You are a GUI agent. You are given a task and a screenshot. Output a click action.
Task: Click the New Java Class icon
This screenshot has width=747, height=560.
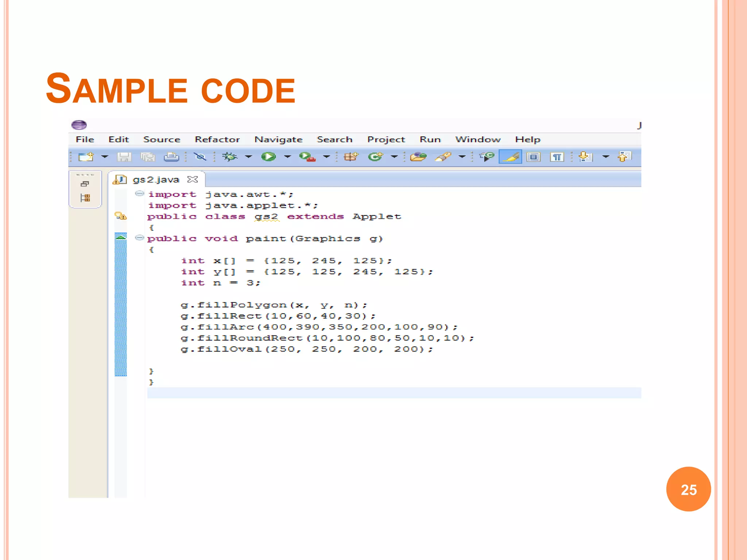pyautogui.click(x=375, y=157)
